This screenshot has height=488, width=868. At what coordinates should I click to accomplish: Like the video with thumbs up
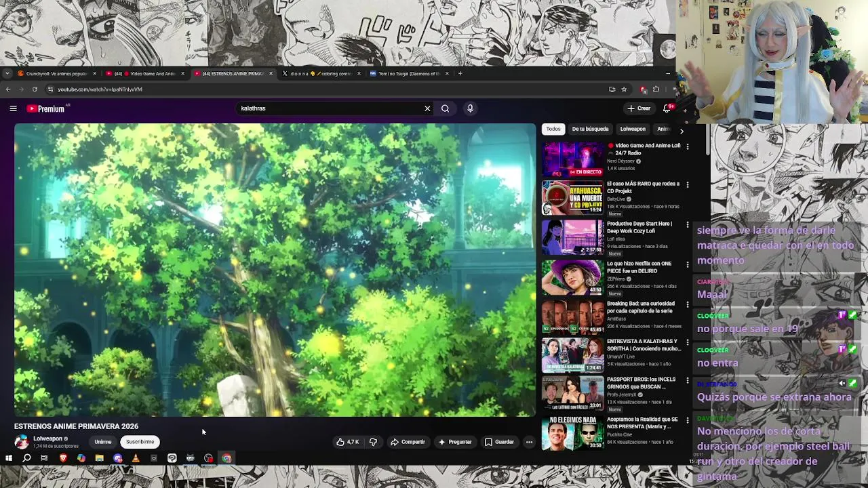click(x=348, y=442)
